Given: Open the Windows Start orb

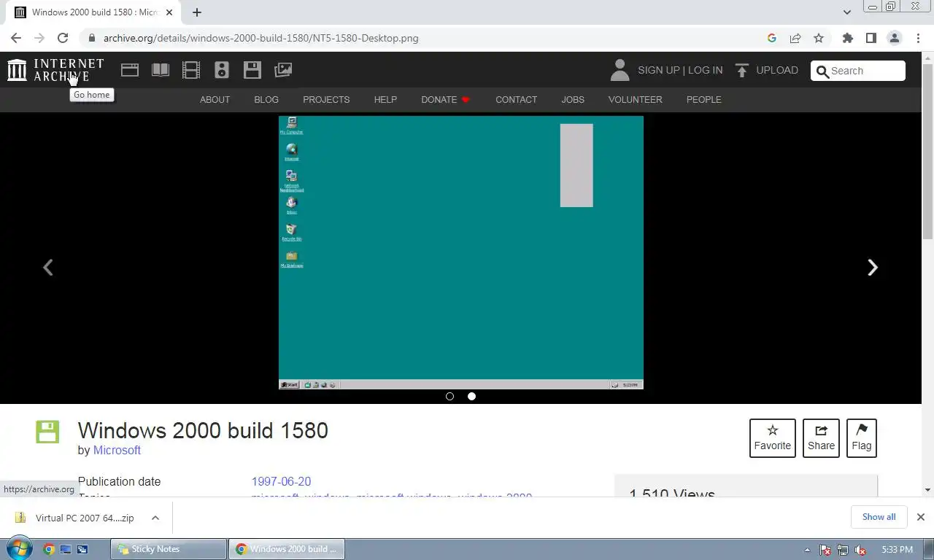Looking at the screenshot, I should [18, 549].
